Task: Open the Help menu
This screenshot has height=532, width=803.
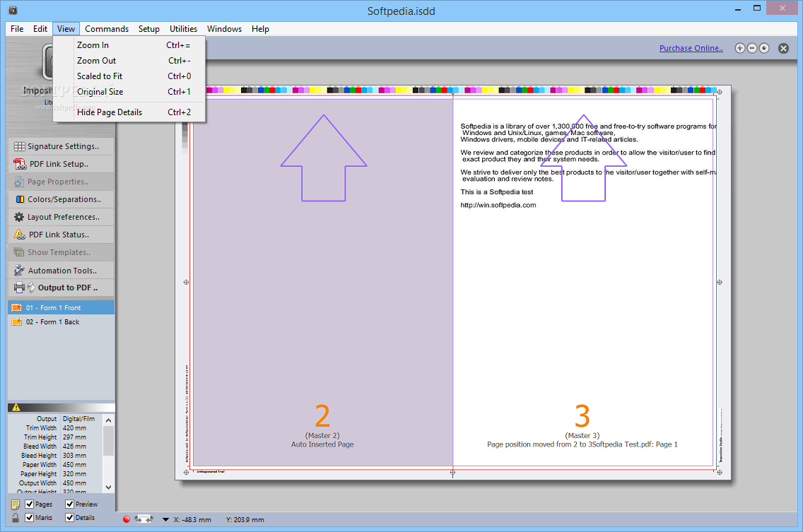Action: tap(260, 29)
